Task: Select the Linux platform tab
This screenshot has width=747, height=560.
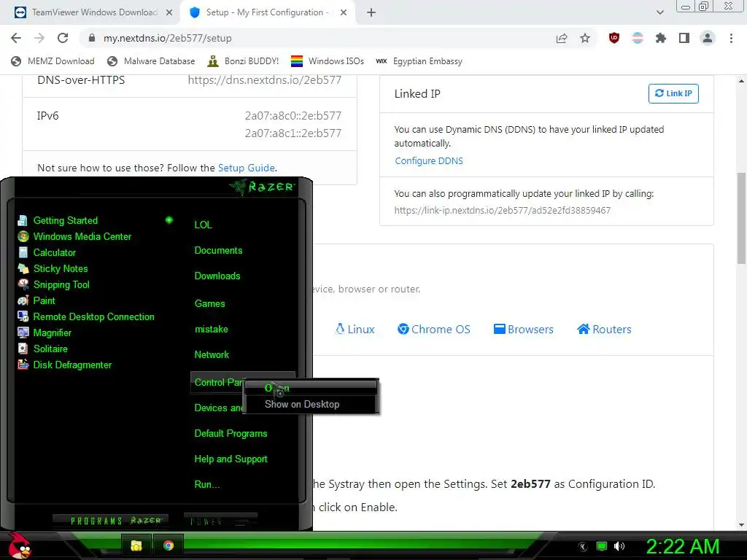Action: pyautogui.click(x=355, y=329)
